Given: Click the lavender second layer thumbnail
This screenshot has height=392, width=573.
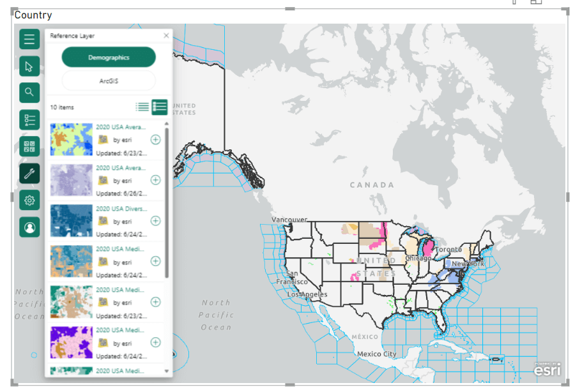Looking at the screenshot, I should point(72,180).
